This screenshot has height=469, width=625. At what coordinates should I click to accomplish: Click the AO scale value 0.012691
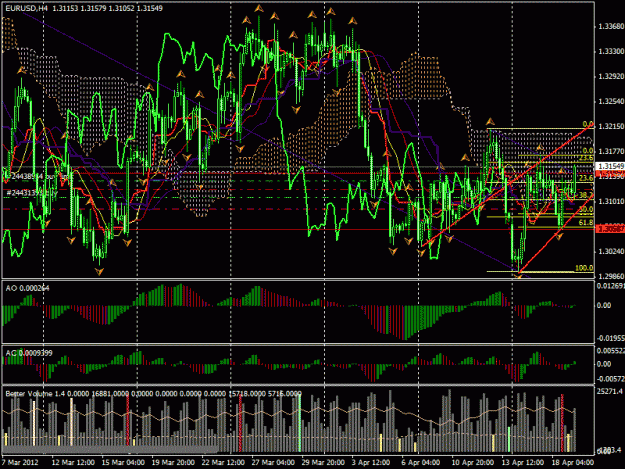[610, 286]
